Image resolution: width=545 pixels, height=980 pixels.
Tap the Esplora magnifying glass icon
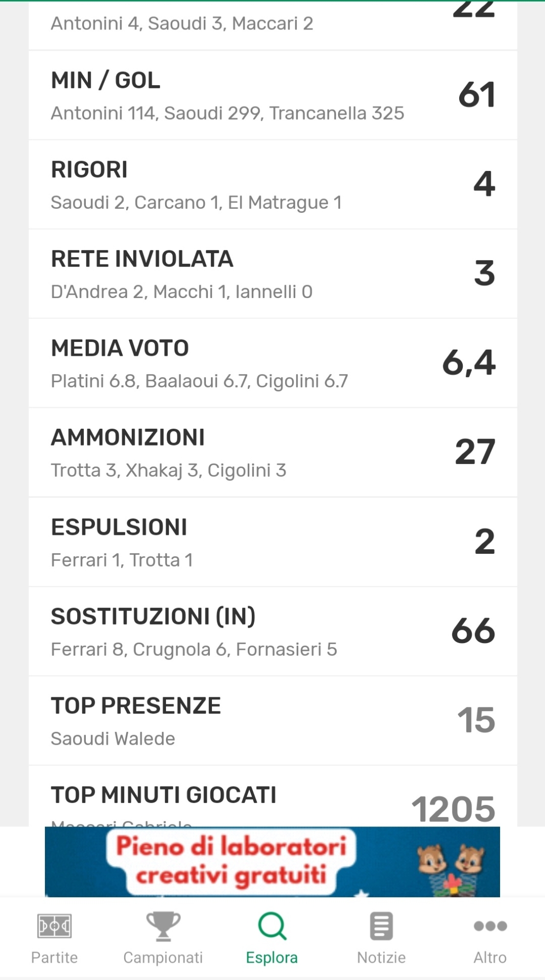tap(272, 926)
